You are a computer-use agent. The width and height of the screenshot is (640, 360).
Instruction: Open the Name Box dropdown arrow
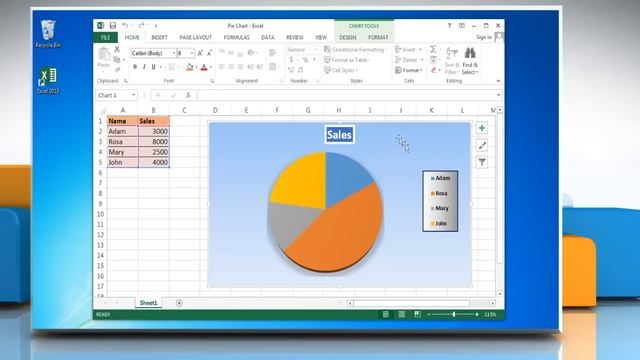tap(133, 95)
